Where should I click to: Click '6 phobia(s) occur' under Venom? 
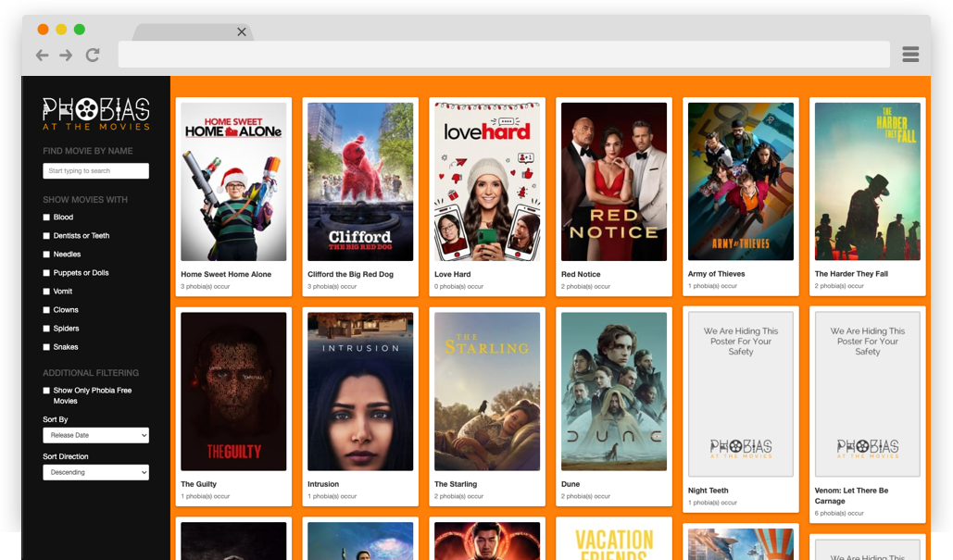tap(839, 513)
